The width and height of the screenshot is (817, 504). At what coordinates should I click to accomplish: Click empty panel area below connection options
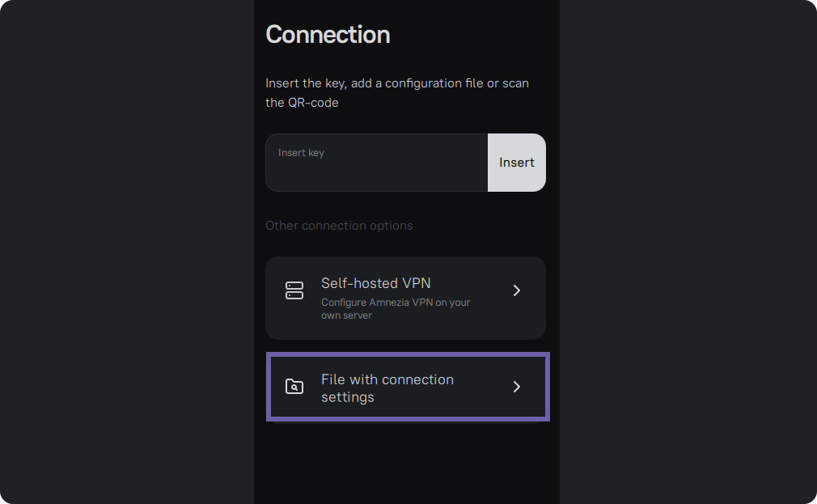tap(406, 461)
